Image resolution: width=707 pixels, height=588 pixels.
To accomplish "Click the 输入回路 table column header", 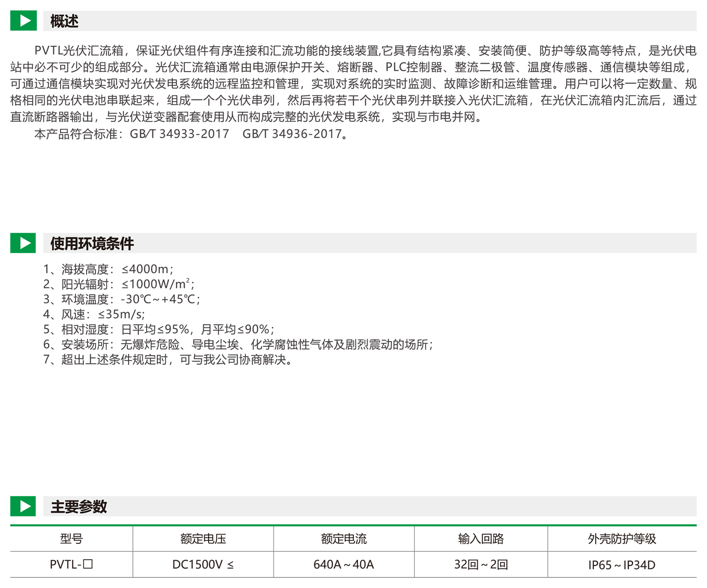I will point(481,539).
